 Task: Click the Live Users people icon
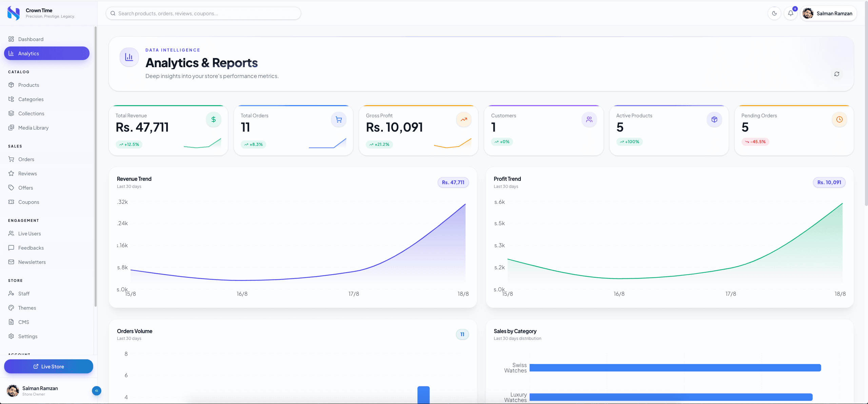pos(11,234)
